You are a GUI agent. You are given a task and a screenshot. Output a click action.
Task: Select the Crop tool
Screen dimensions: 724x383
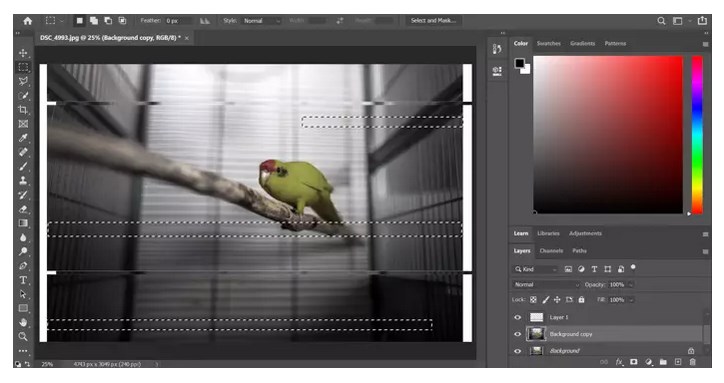23,110
